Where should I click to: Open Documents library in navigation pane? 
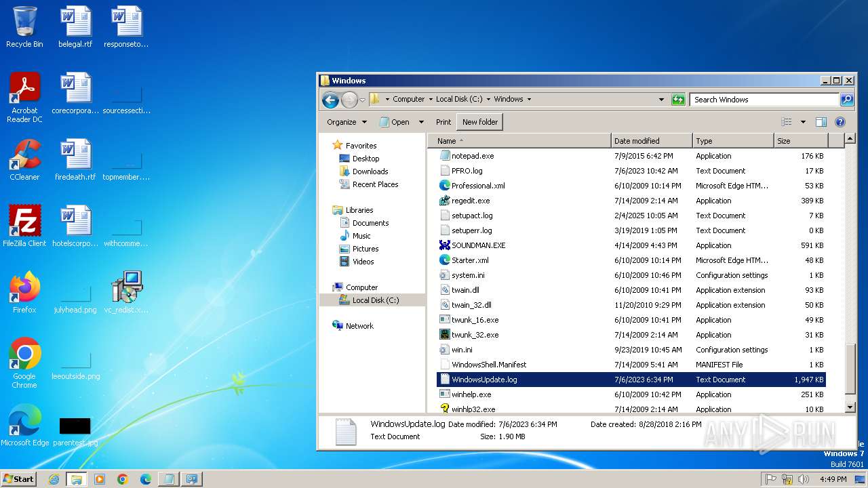click(x=370, y=223)
